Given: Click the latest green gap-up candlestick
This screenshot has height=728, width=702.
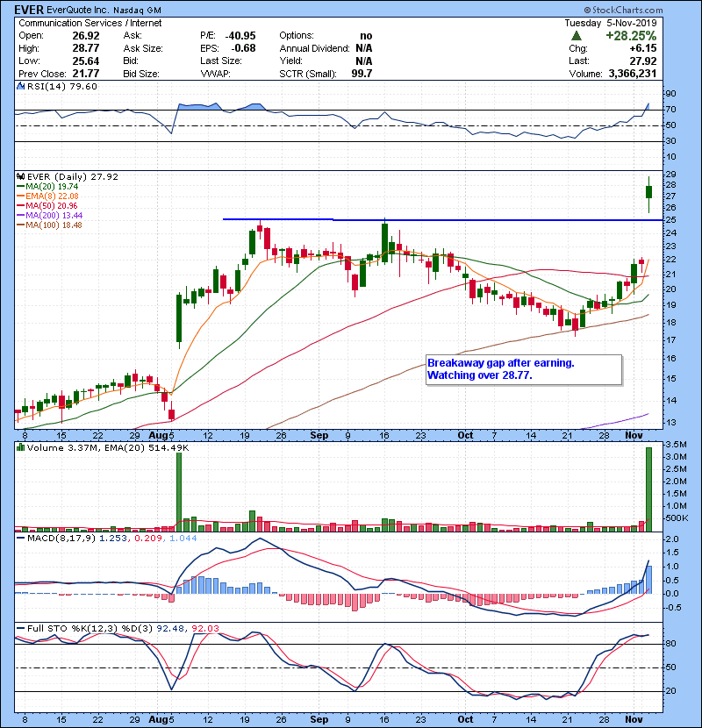Looking at the screenshot, I should coord(649,192).
